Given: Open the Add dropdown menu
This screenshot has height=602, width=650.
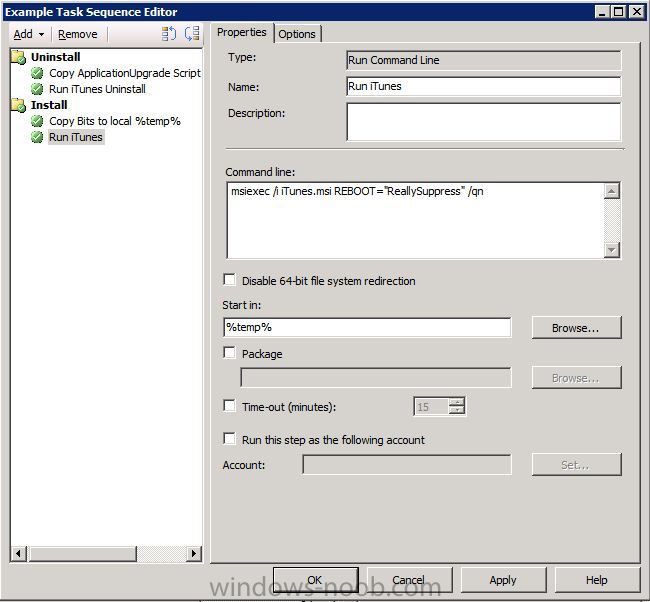Looking at the screenshot, I should coord(29,34).
